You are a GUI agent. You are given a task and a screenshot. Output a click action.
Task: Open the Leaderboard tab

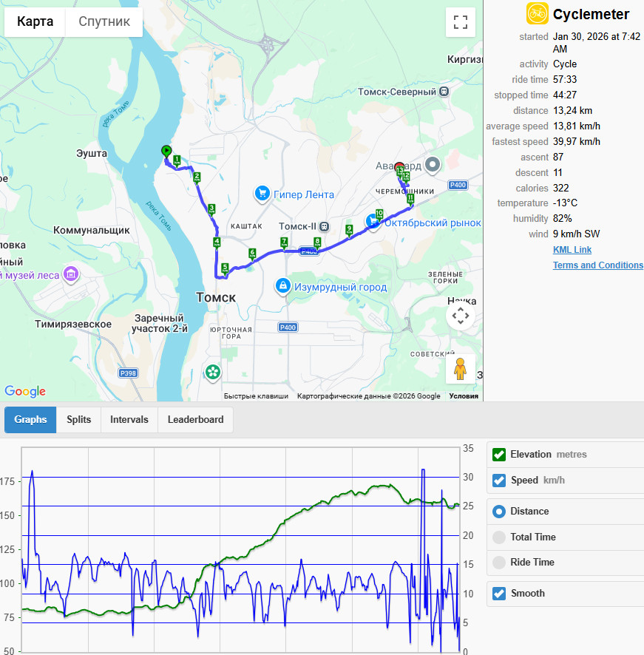pyautogui.click(x=196, y=420)
